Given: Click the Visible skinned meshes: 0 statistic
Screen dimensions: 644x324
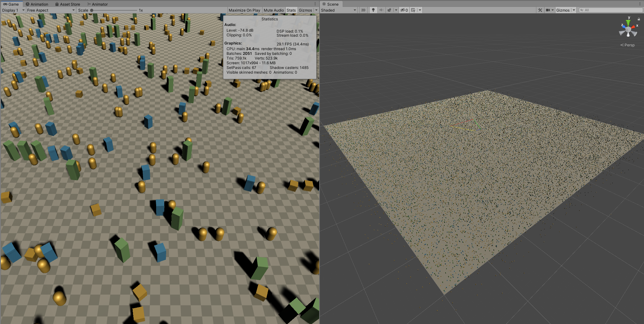Looking at the screenshot, I should (x=249, y=72).
